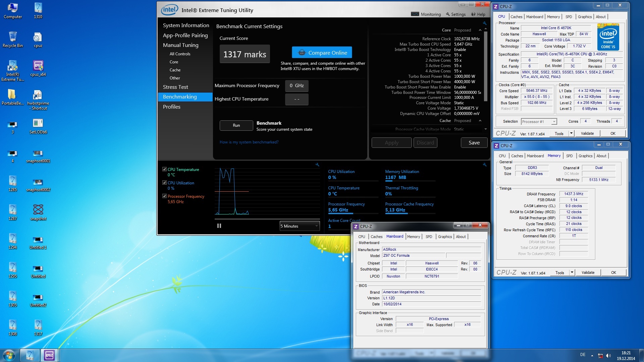644x362 pixels.
Task: Open the Recycle Bin desktop icon
Action: pyautogui.click(x=13, y=40)
